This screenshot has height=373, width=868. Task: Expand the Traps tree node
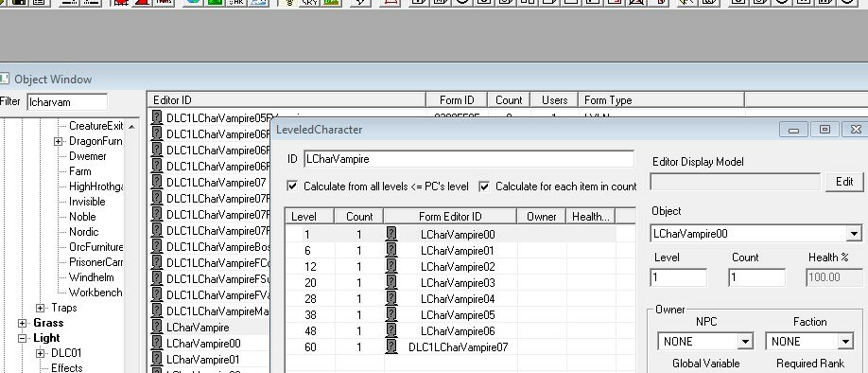point(41,308)
